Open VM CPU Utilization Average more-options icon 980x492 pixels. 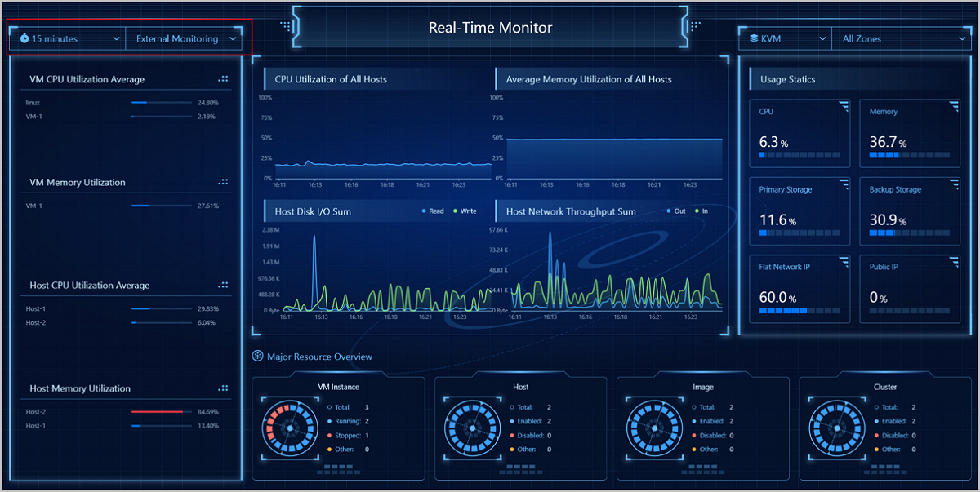(223, 79)
